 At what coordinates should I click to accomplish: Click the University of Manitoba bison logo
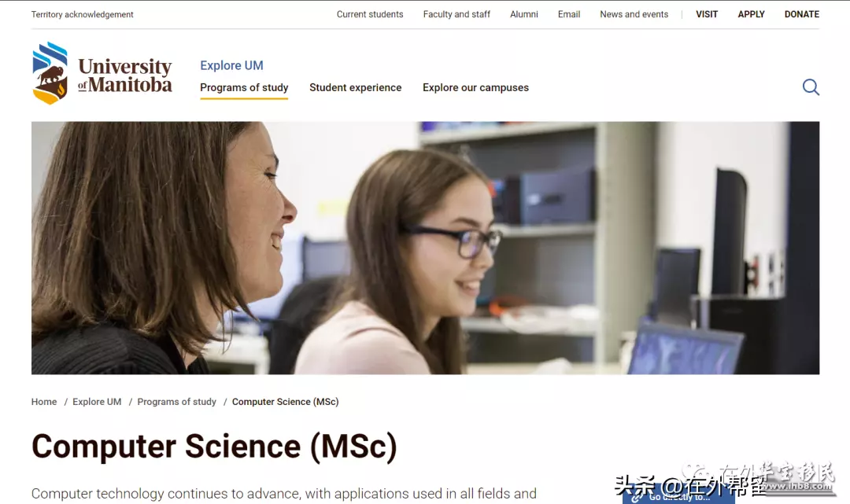tap(50, 73)
